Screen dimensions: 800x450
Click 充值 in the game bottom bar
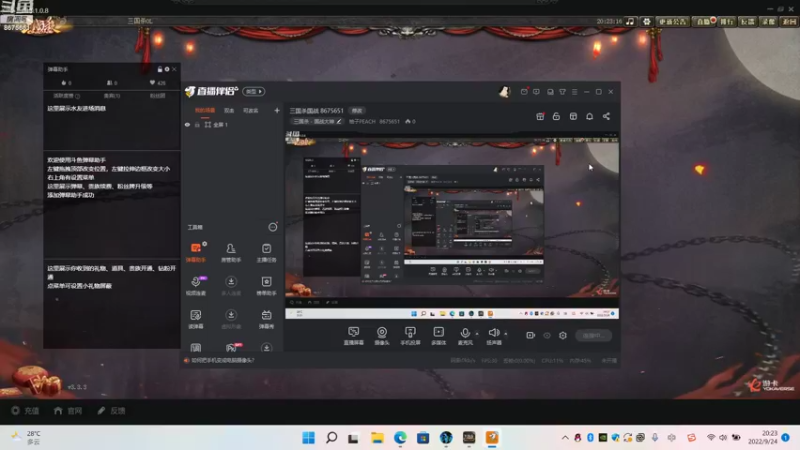(x=26, y=410)
